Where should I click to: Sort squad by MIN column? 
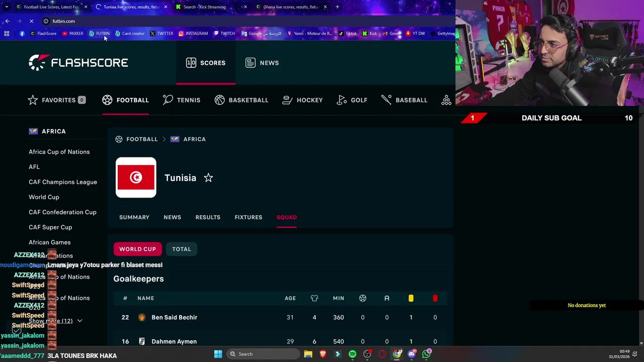[339, 298]
